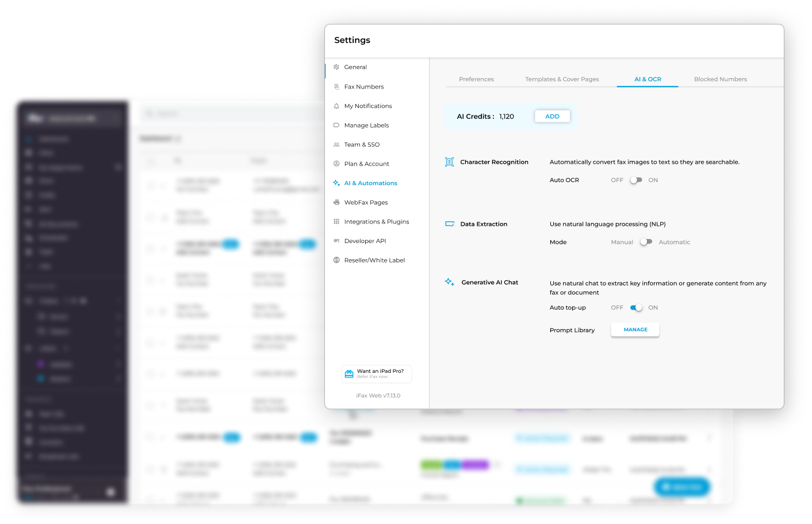812x524 pixels.
Task: Click the 'Auto top-up' setting label
Action: coord(568,308)
